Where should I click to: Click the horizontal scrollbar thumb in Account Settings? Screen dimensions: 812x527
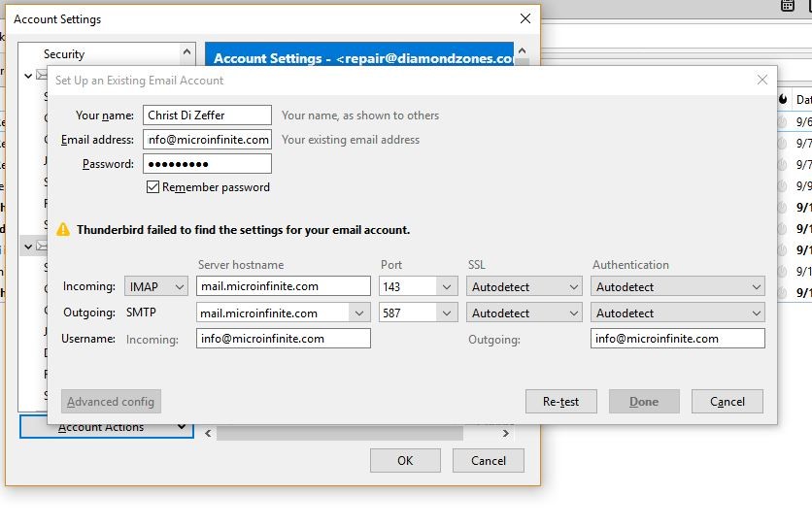tap(340, 433)
